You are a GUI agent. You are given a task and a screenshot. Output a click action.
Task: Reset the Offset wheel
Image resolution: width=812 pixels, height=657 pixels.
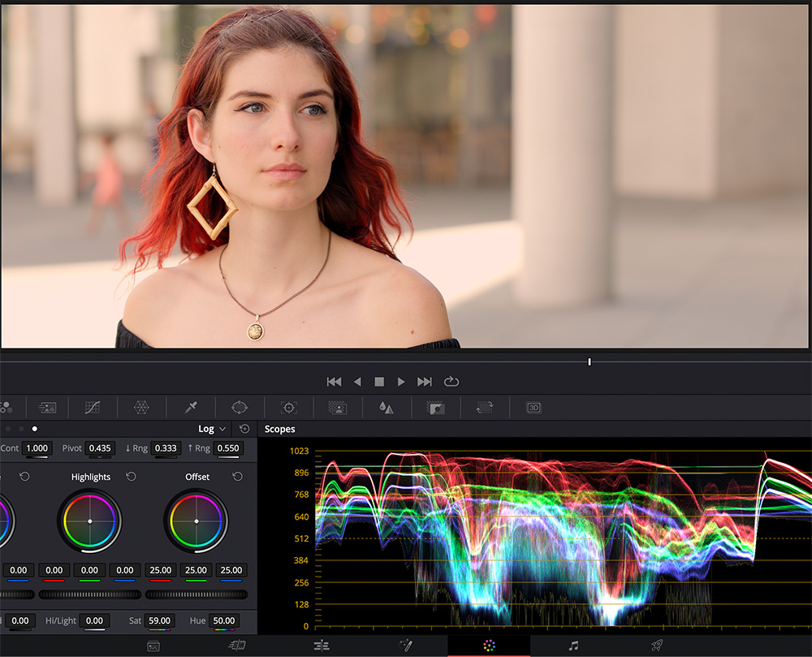coord(237,477)
